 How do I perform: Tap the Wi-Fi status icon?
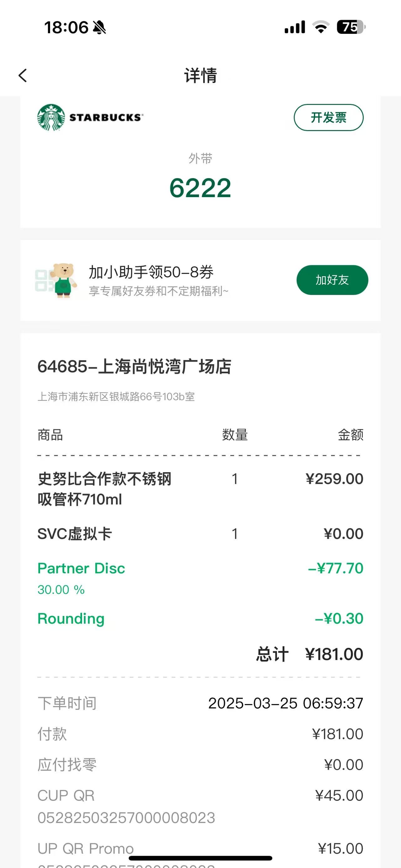[x=321, y=27]
